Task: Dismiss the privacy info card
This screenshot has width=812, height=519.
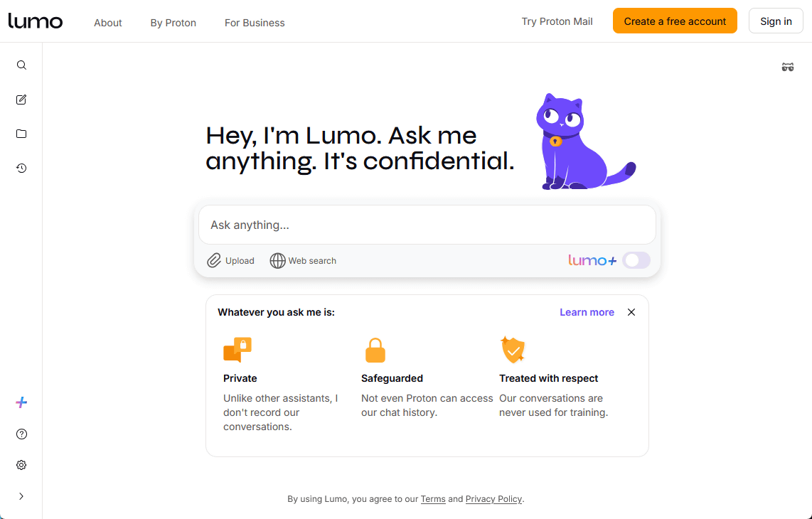Action: [x=631, y=312]
